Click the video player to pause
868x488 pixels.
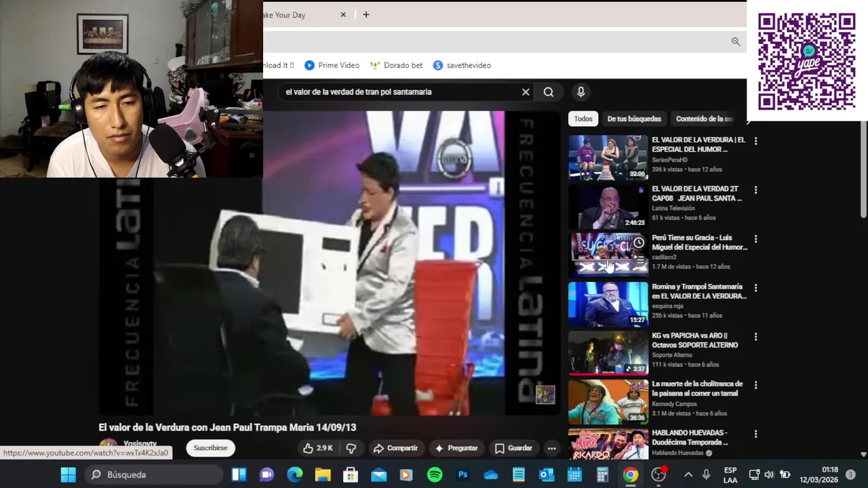click(x=330, y=263)
